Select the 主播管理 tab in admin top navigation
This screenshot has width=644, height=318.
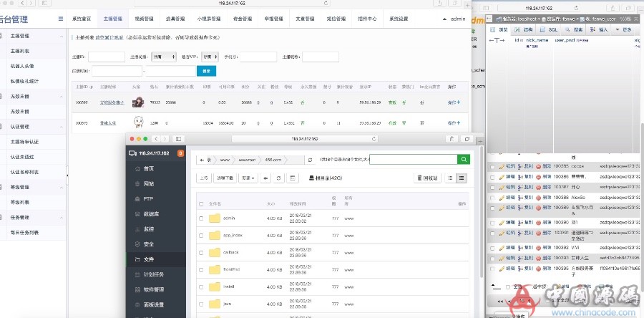tap(113, 19)
